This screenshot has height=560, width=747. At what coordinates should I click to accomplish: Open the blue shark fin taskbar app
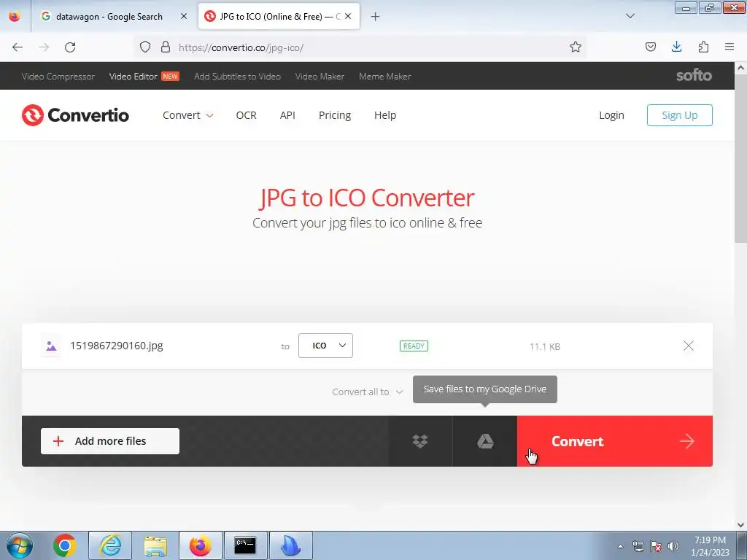290,545
